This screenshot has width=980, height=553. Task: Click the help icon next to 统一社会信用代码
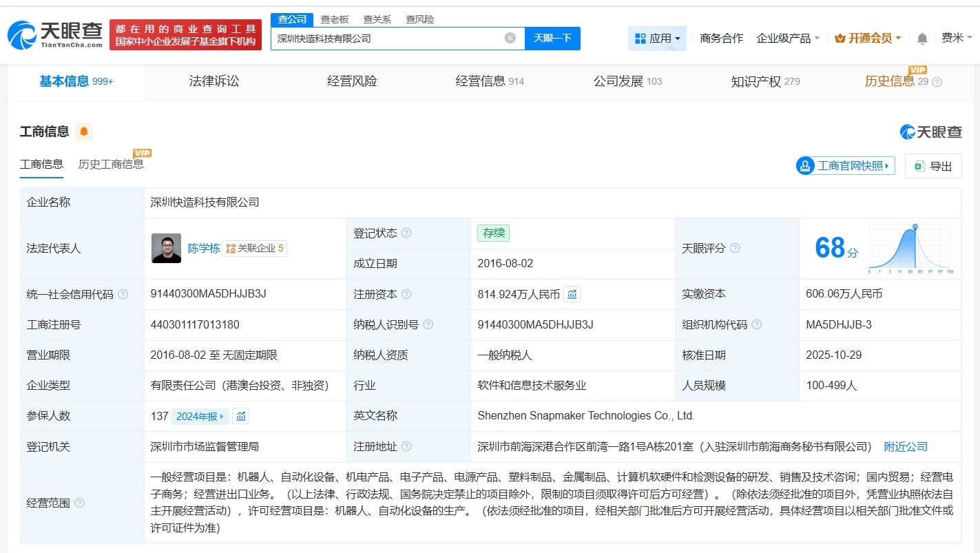click(x=123, y=293)
